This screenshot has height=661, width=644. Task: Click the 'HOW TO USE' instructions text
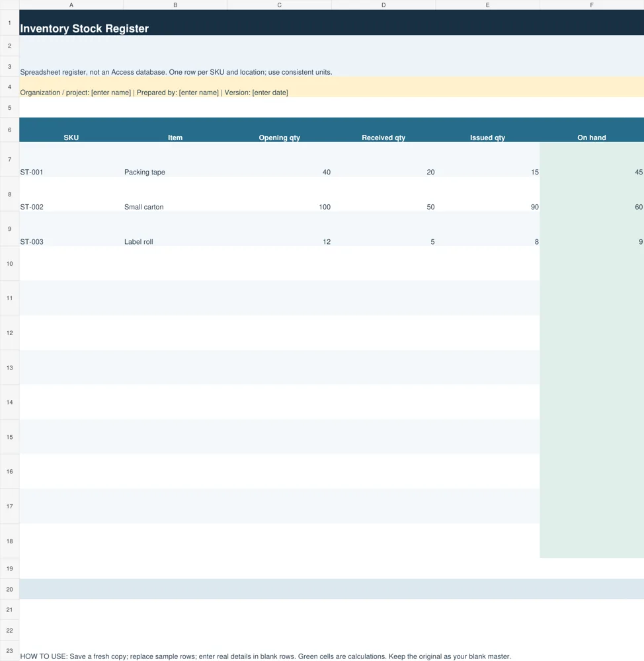(265, 656)
